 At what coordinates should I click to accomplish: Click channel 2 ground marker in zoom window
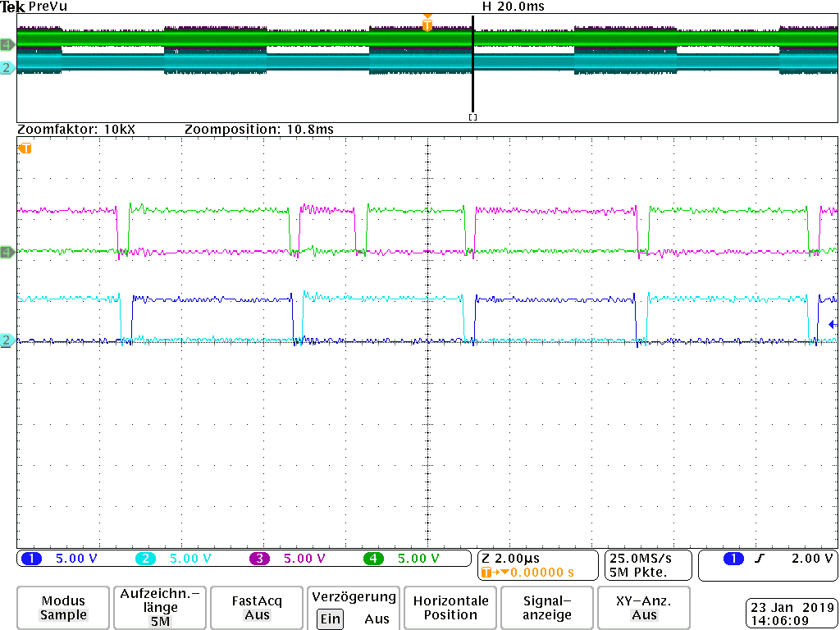tap(7, 340)
